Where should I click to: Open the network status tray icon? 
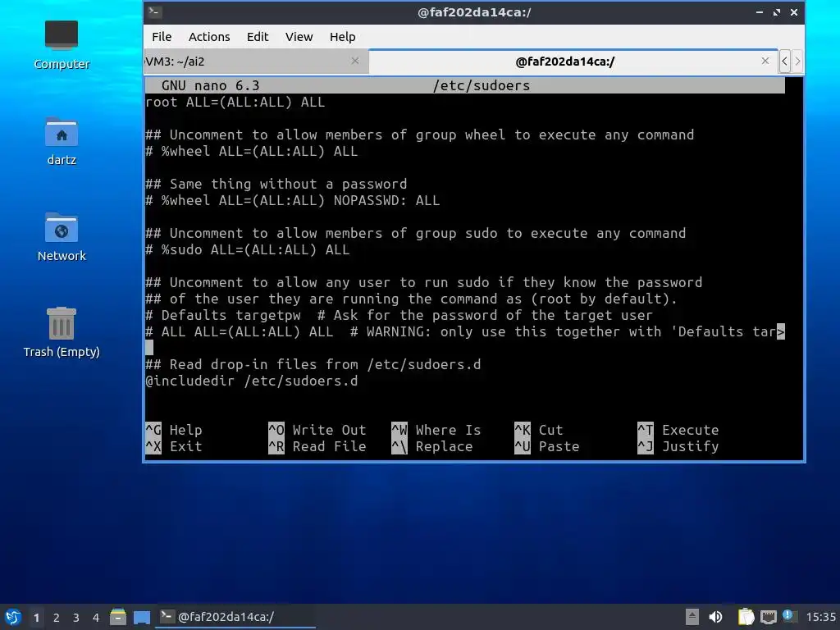(768, 617)
